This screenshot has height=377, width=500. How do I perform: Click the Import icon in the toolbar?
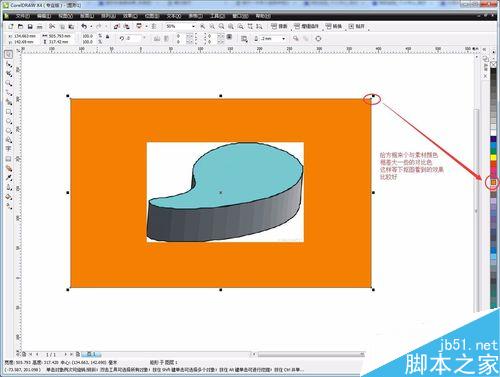coord(116,26)
